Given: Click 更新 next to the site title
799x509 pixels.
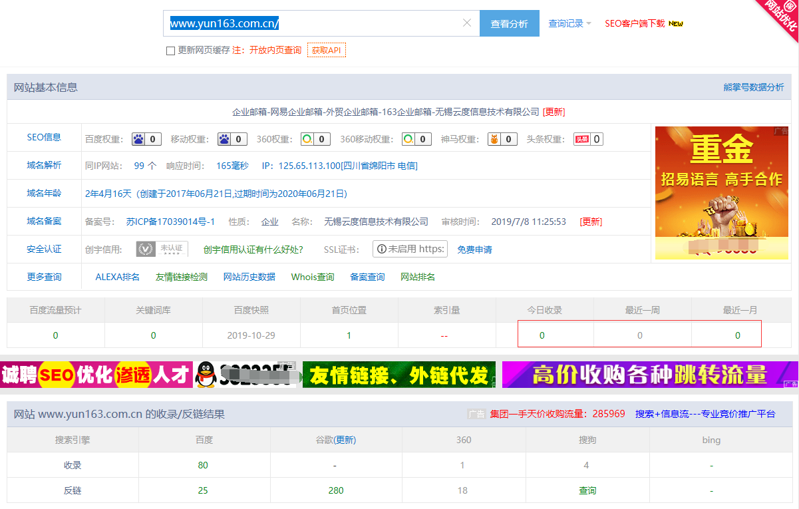Looking at the screenshot, I should click(x=554, y=112).
